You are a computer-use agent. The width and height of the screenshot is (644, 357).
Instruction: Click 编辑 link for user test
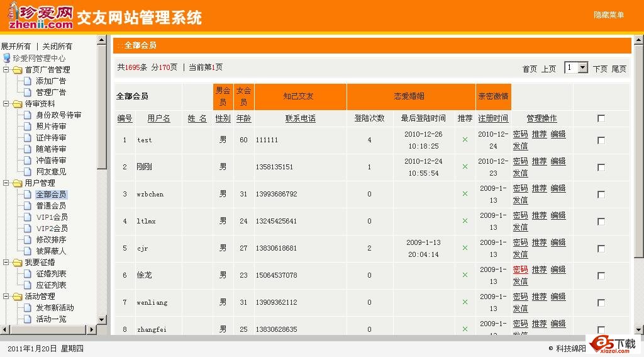(558, 134)
